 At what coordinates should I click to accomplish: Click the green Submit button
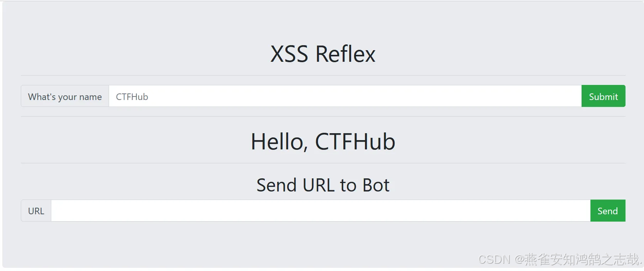tap(603, 96)
